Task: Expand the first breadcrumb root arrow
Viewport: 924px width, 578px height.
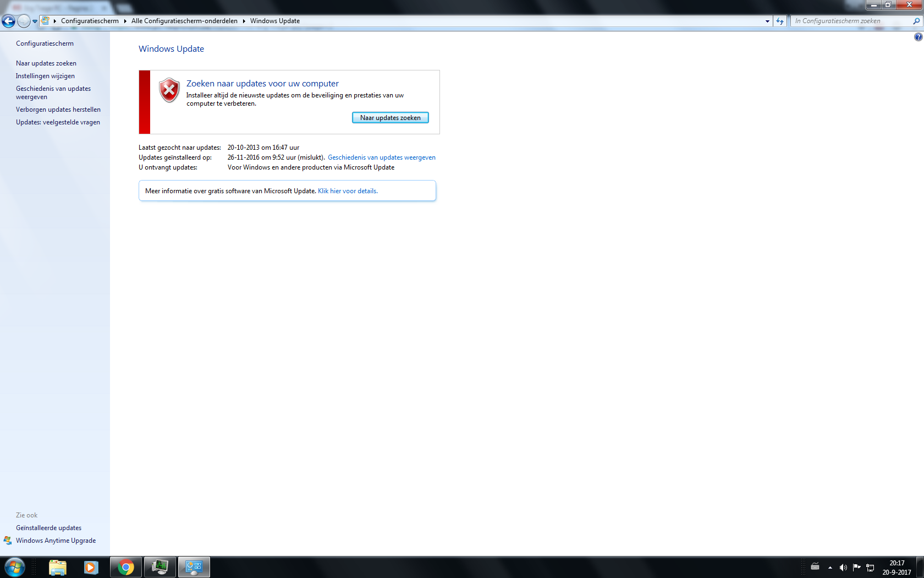Action: (55, 21)
